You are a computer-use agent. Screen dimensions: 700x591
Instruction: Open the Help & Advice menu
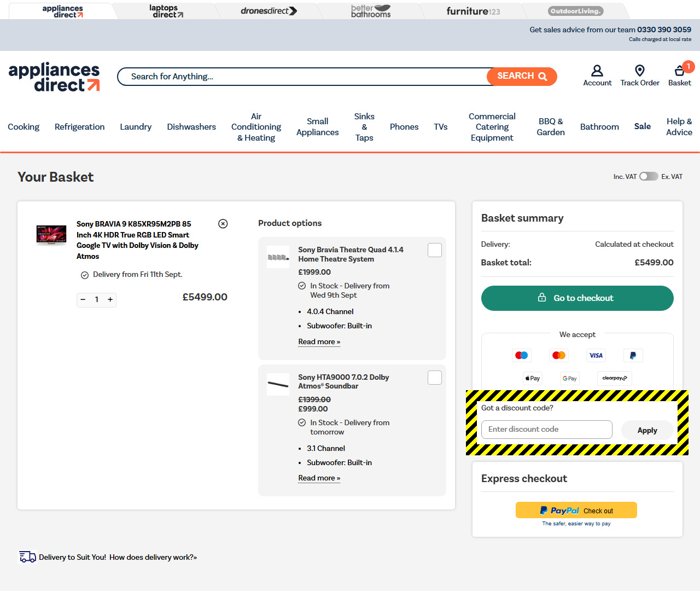point(679,127)
